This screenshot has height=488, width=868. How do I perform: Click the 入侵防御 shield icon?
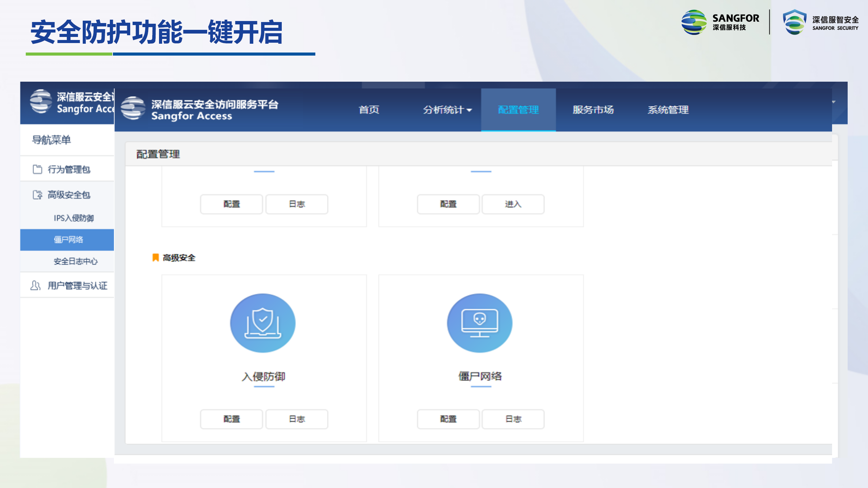263,323
